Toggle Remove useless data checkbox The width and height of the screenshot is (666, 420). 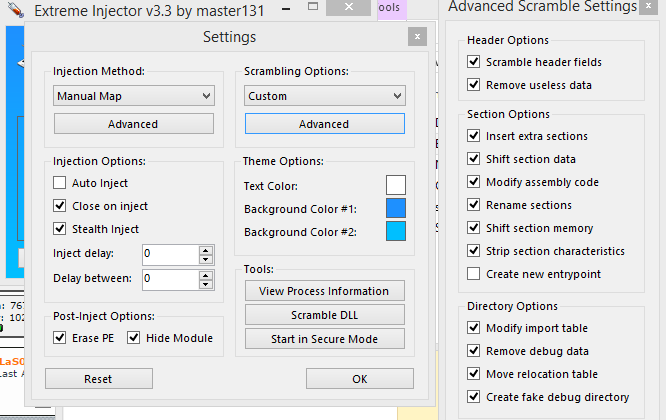[x=474, y=85]
